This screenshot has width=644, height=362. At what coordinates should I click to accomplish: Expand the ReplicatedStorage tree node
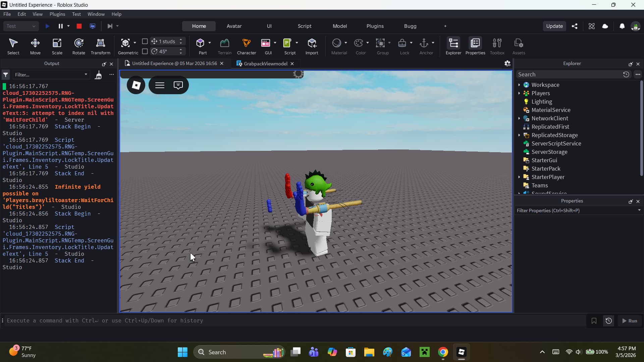519,135
